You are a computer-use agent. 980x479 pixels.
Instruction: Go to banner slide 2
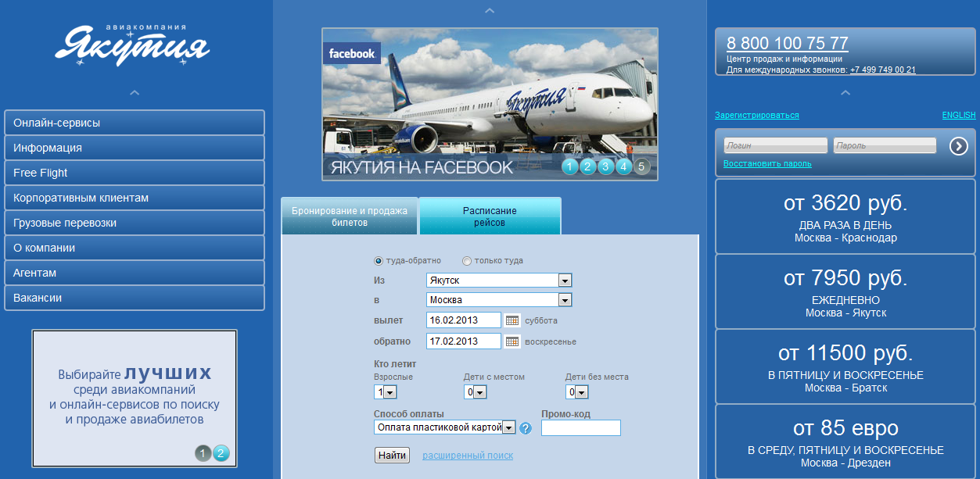point(588,166)
